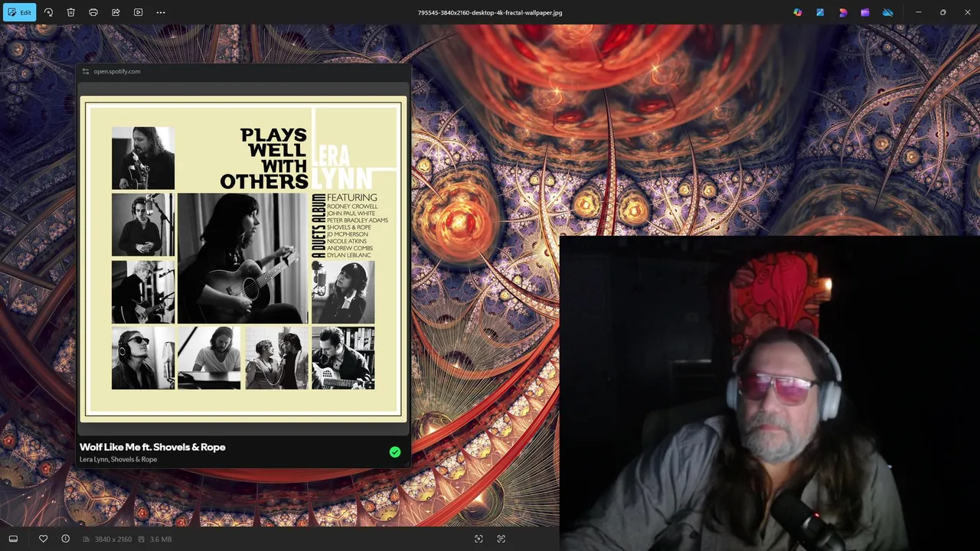Print the image with the printer icon
Screen dimensions: 980x551
tap(93, 12)
